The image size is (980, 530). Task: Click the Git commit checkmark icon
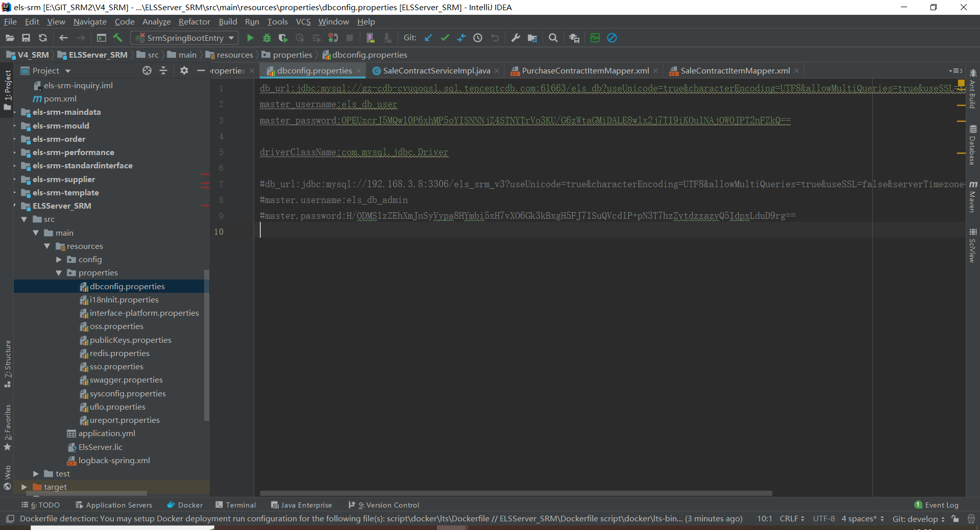445,38
